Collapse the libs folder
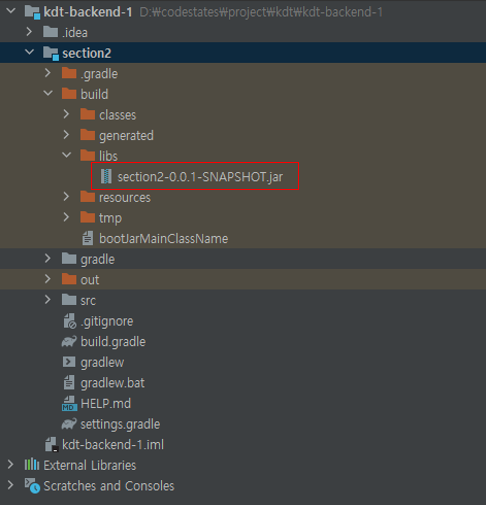Screen dimensions: 486x505 point(67,155)
